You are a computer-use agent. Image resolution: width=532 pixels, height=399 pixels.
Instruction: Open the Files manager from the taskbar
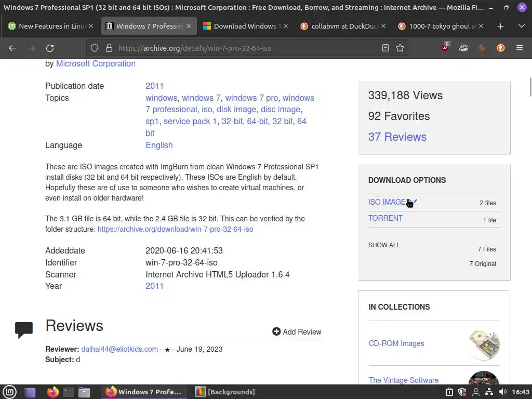tap(84, 392)
